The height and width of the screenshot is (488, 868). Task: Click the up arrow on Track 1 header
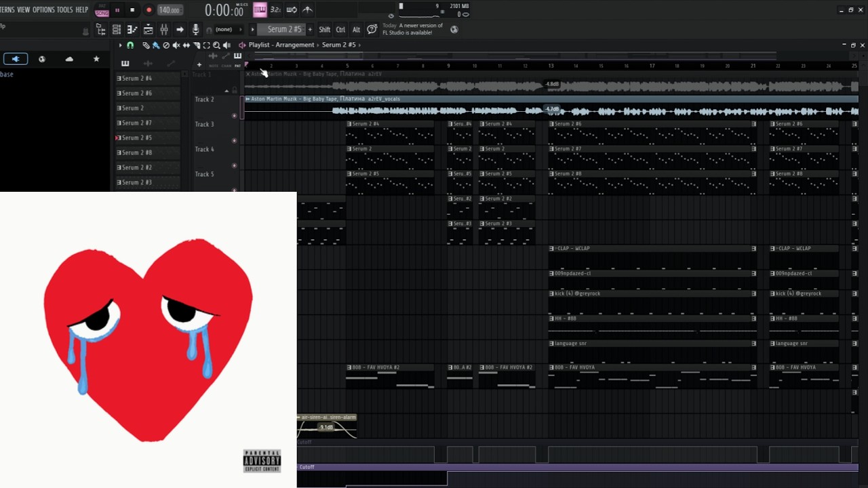(226, 90)
